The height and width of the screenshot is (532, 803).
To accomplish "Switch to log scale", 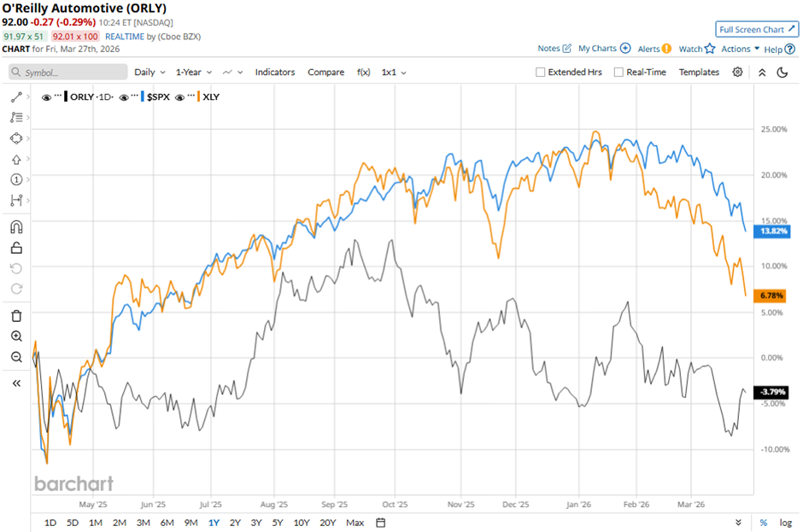I will [x=786, y=523].
